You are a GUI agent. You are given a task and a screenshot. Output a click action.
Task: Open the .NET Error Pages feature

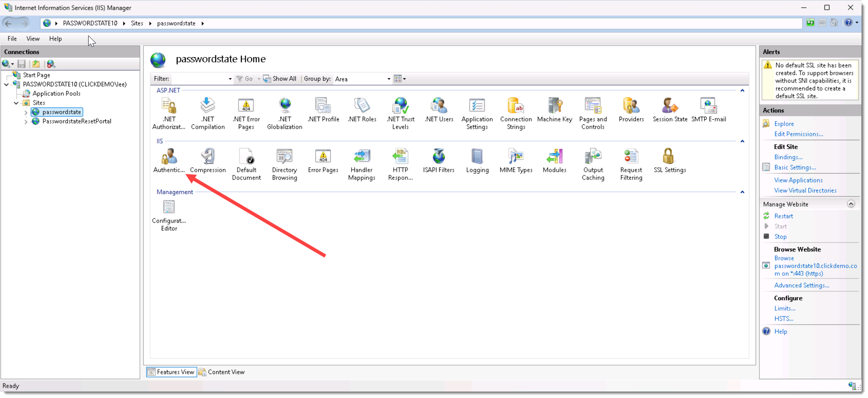[x=246, y=113]
